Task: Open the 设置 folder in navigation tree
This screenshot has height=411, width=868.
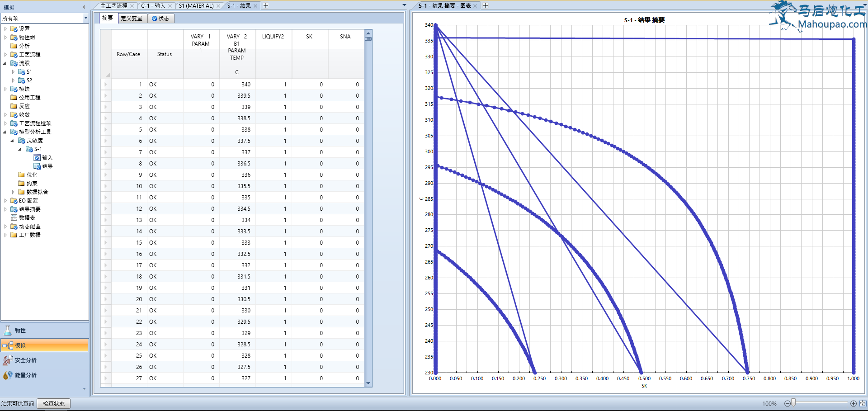Action: tap(24, 28)
